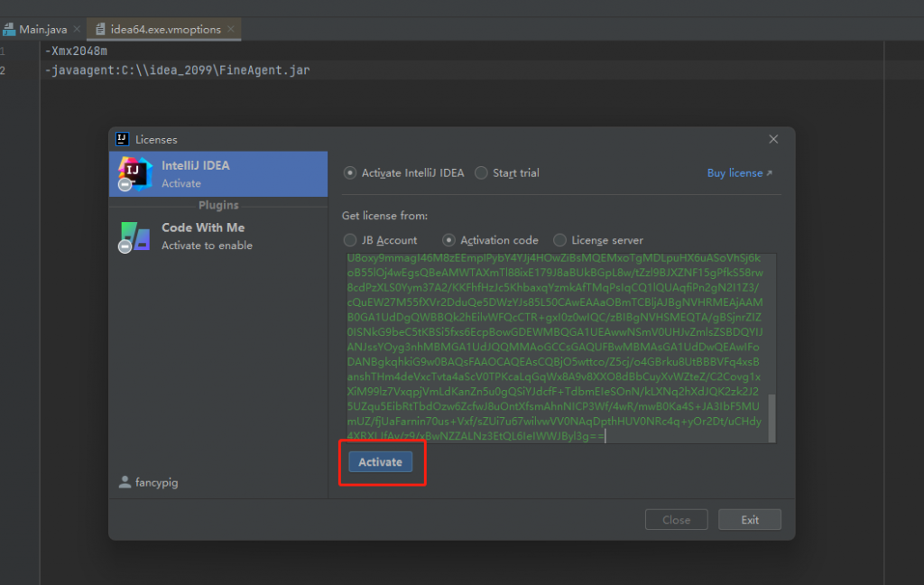This screenshot has height=585, width=924.
Task: Open the Buy license link
Action: pos(739,172)
